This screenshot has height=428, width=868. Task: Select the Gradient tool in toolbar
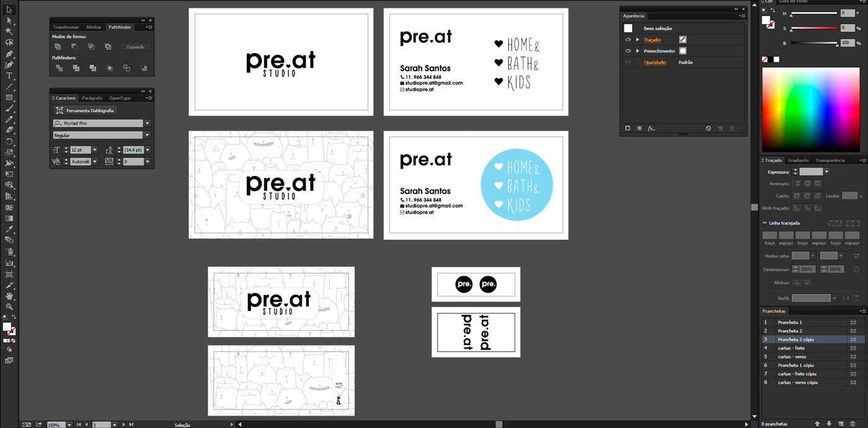click(x=9, y=218)
